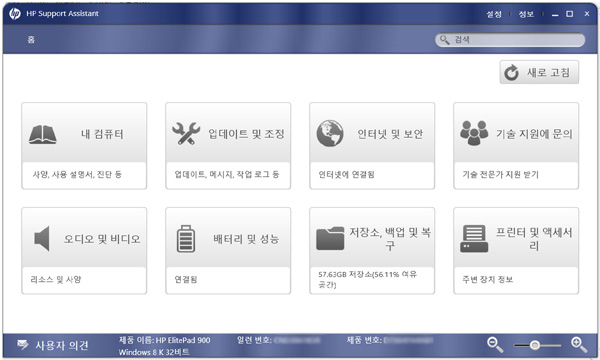The height and width of the screenshot is (360, 600).
Task: Go to the 홈 tab
Action: pyautogui.click(x=31, y=39)
